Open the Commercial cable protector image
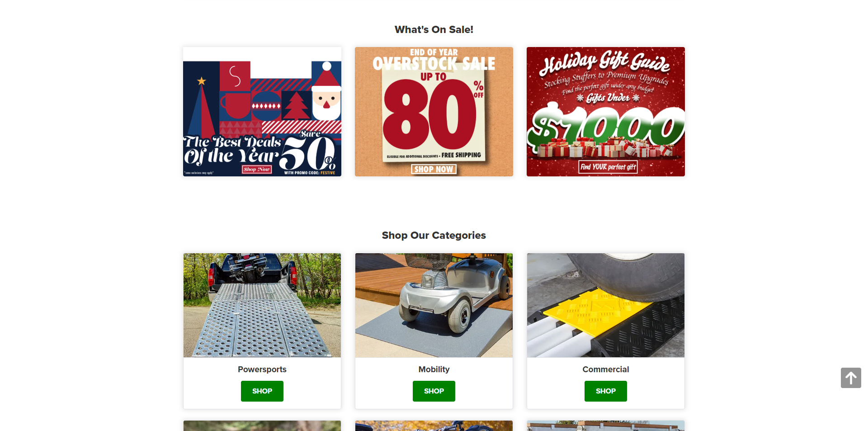This screenshot has width=868, height=431. [606, 305]
